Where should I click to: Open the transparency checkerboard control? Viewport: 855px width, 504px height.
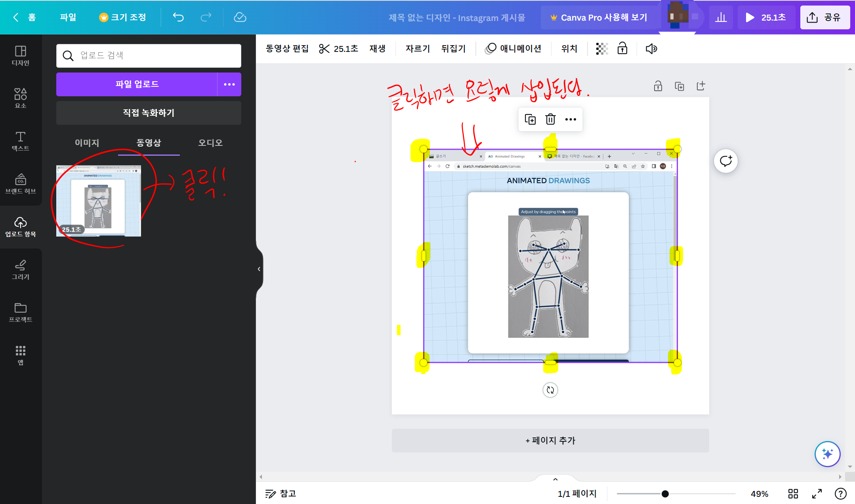pos(601,48)
